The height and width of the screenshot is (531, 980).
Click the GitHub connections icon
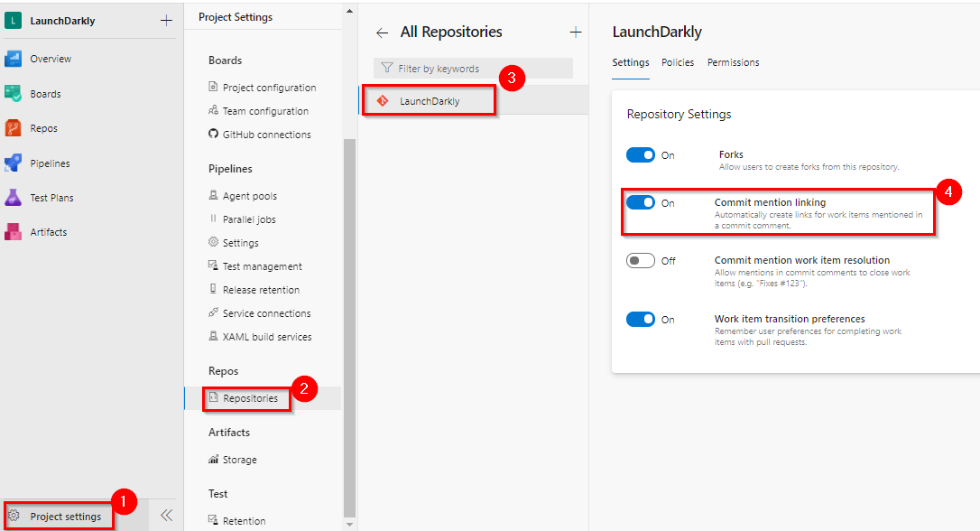tap(213, 134)
